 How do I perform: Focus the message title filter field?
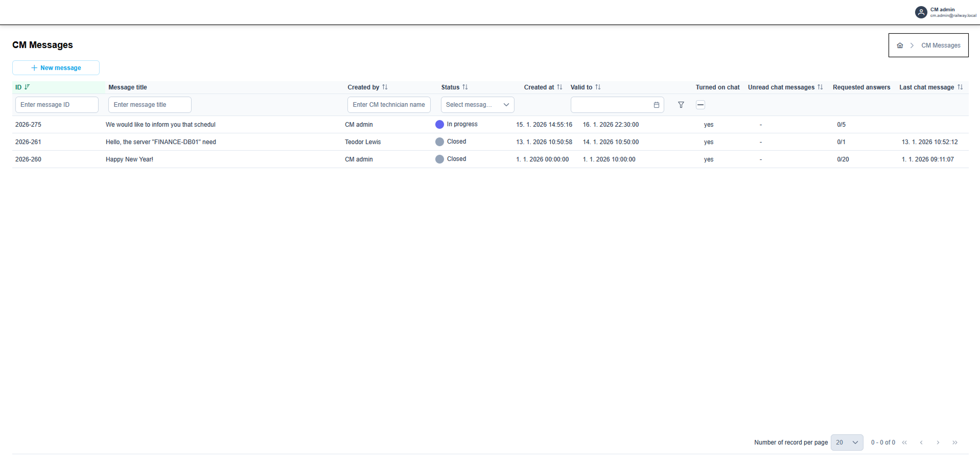150,105
